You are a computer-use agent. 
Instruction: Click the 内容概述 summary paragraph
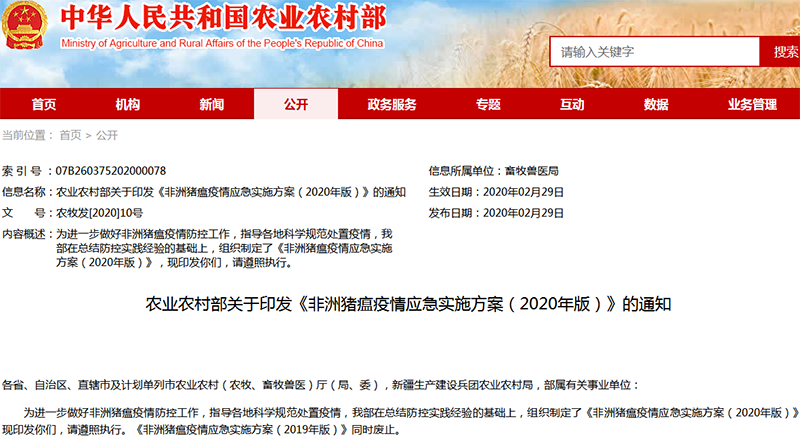click(x=224, y=248)
